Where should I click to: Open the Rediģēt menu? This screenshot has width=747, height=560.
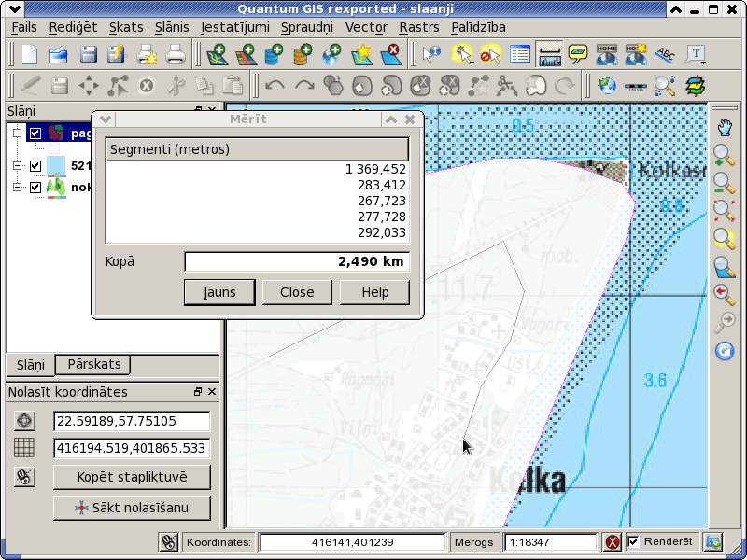[73, 28]
